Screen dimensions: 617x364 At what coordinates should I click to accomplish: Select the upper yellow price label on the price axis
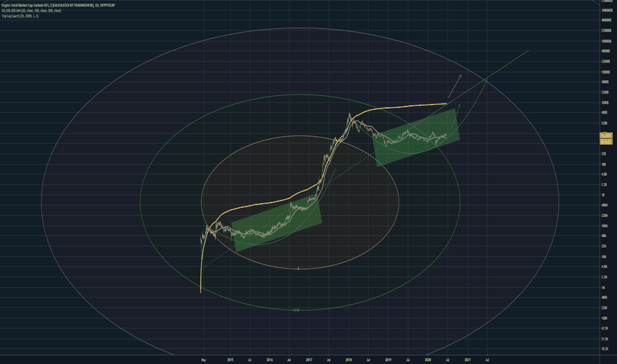coord(606,135)
